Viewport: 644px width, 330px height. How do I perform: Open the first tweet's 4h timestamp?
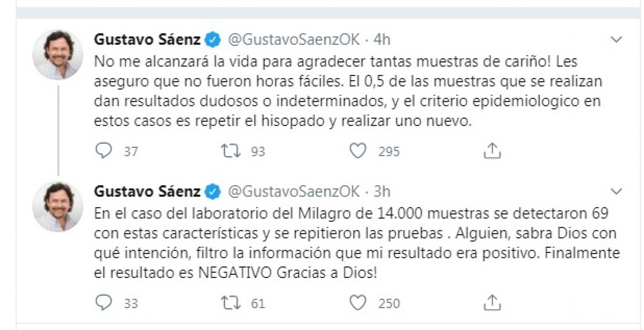click(x=382, y=40)
